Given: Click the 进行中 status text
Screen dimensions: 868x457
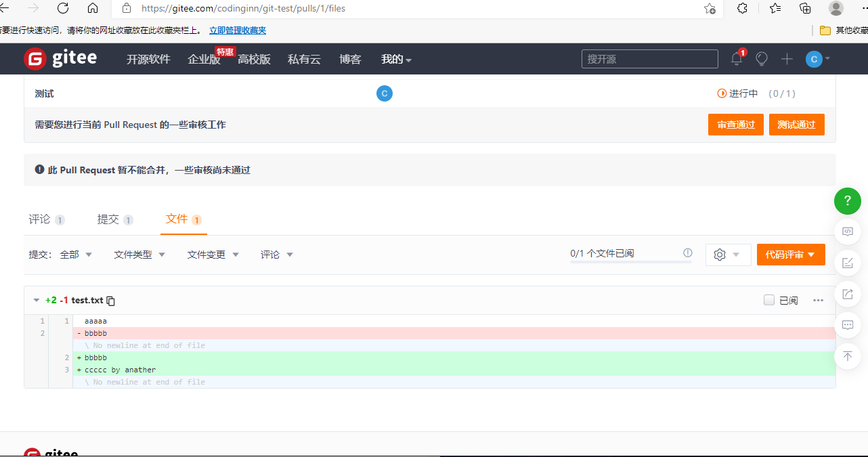Looking at the screenshot, I should click(x=743, y=93).
